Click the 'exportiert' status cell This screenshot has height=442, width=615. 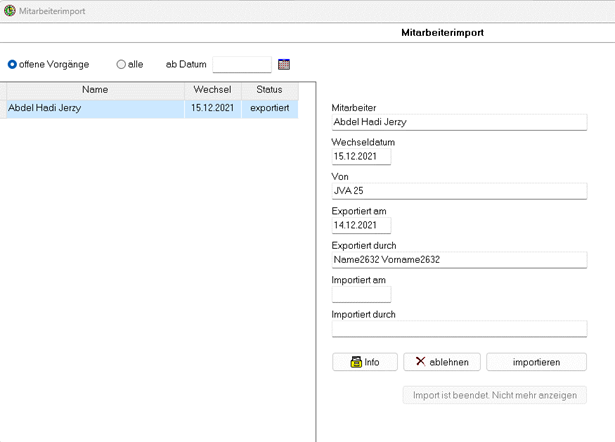(x=269, y=109)
